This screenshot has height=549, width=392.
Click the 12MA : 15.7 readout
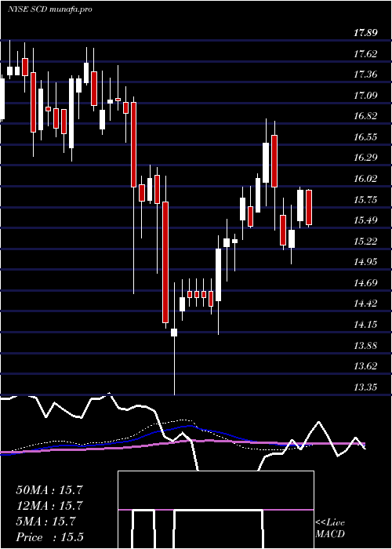click(49, 505)
